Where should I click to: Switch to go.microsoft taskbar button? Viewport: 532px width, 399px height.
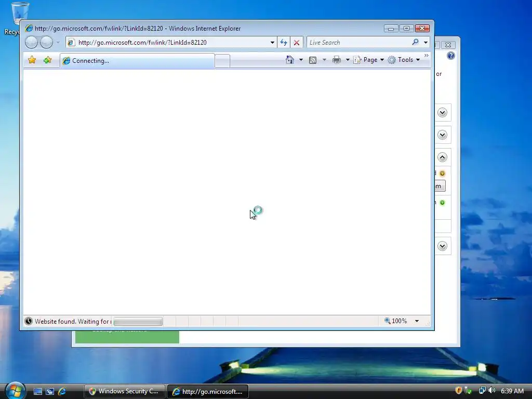pyautogui.click(x=208, y=391)
